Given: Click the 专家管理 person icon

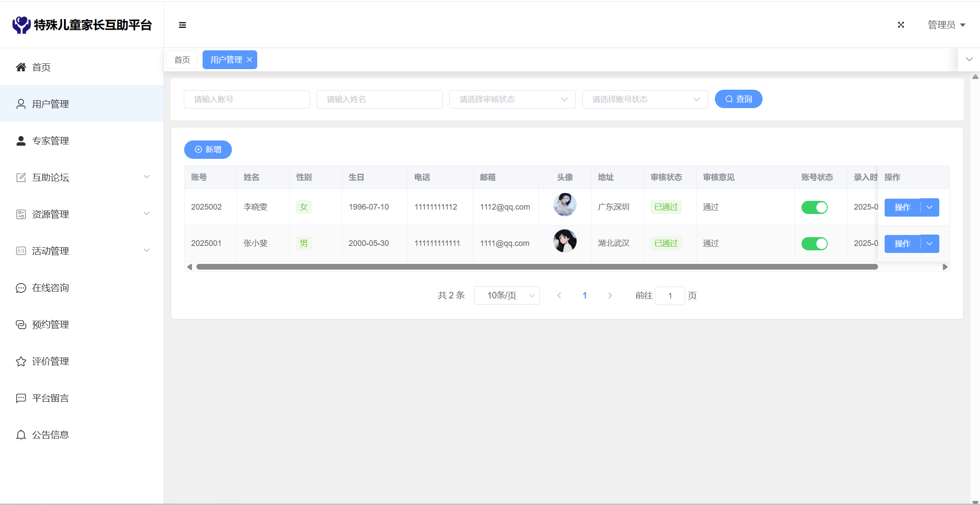Looking at the screenshot, I should click(x=21, y=140).
